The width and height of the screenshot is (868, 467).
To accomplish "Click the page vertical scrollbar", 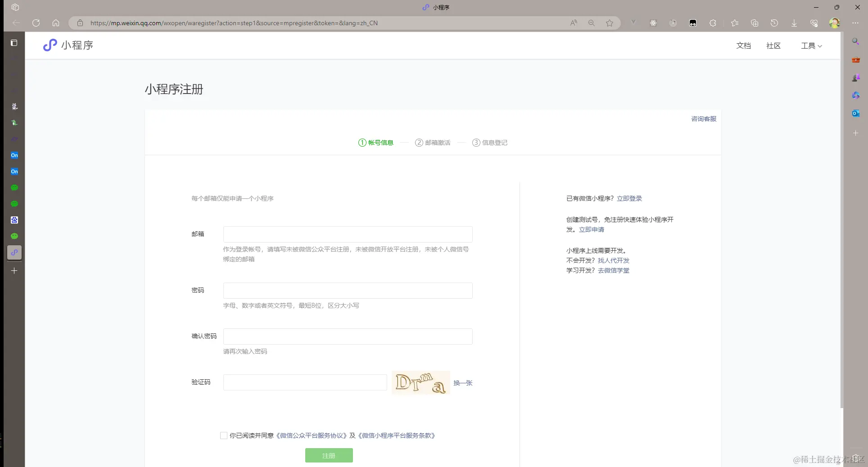I will [841, 220].
